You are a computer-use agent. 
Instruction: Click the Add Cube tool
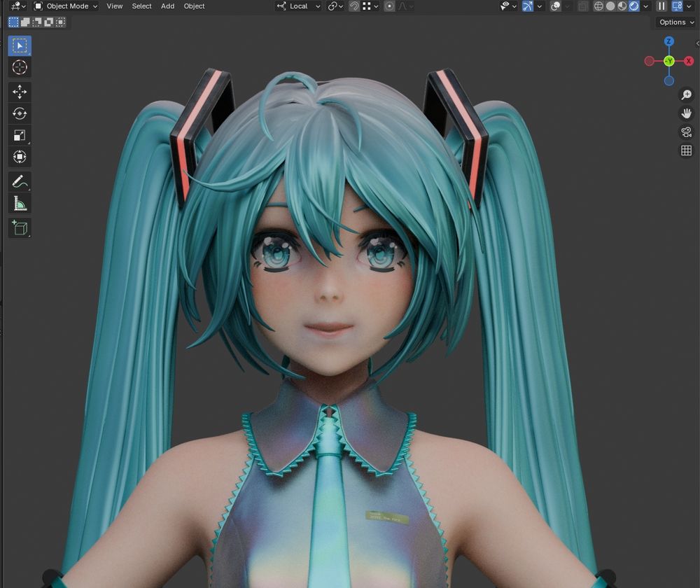[x=19, y=227]
